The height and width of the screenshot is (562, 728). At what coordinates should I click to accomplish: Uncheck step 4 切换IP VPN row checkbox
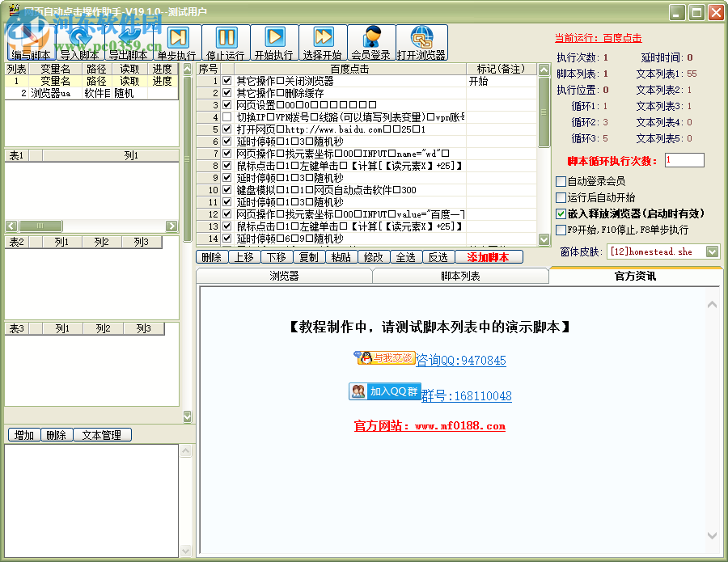pos(227,116)
